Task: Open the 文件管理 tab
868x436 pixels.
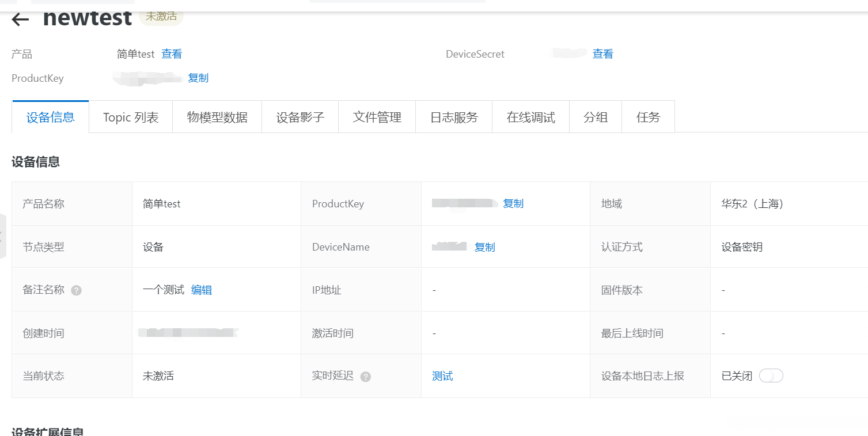Action: tap(377, 117)
